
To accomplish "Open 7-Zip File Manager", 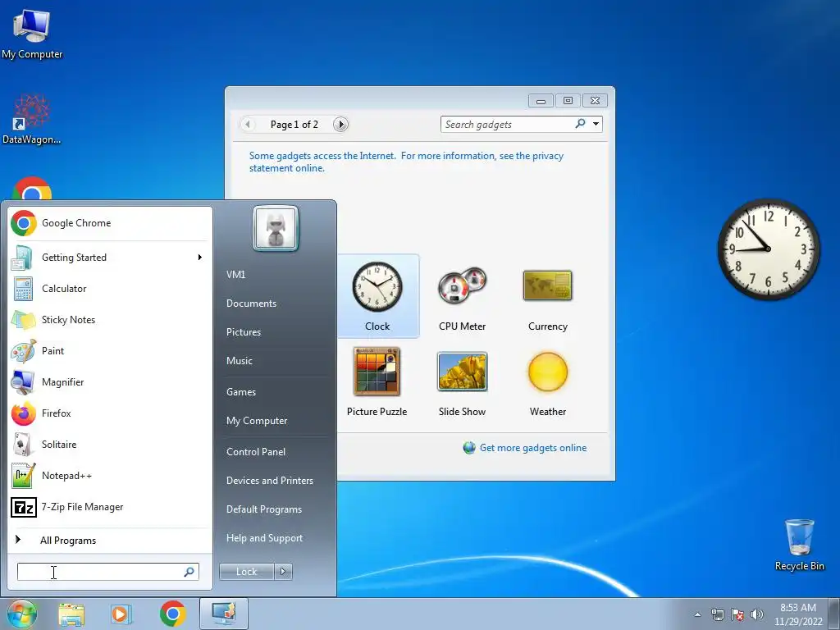I will click(x=109, y=507).
